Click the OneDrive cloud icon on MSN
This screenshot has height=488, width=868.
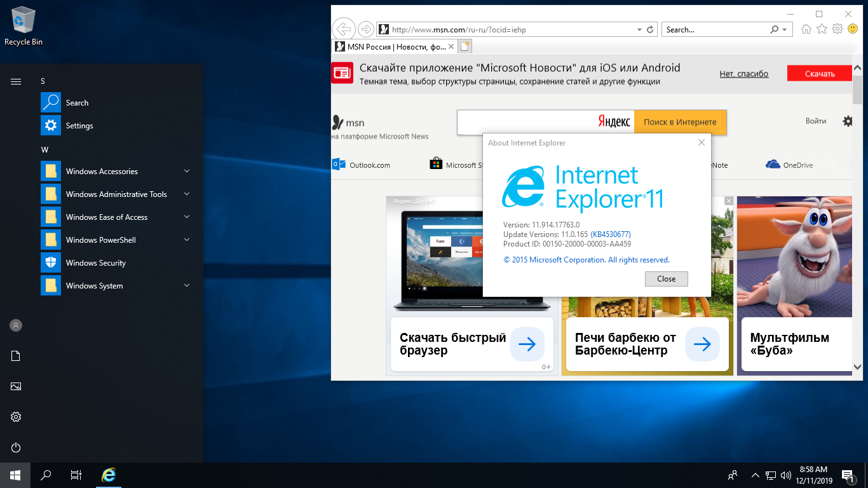coord(773,165)
